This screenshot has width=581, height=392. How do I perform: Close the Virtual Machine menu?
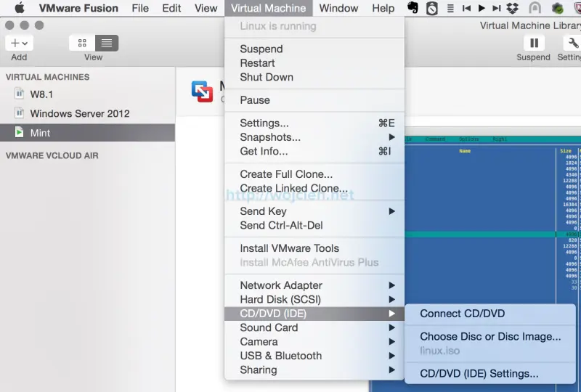click(268, 8)
